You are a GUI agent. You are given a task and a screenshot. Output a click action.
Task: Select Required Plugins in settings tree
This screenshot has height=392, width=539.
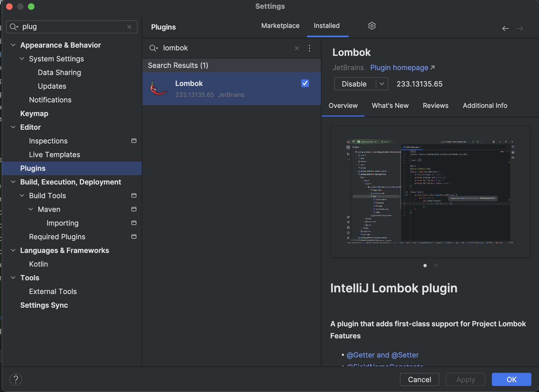tap(57, 237)
